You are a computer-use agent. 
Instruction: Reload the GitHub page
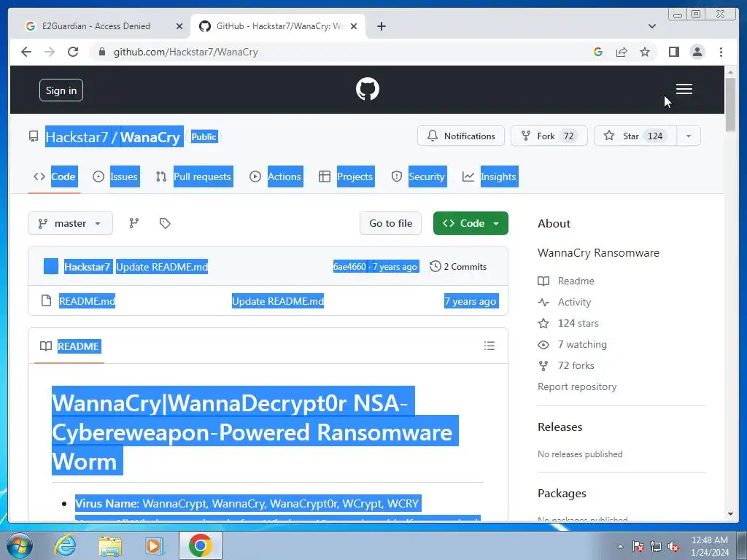(73, 52)
